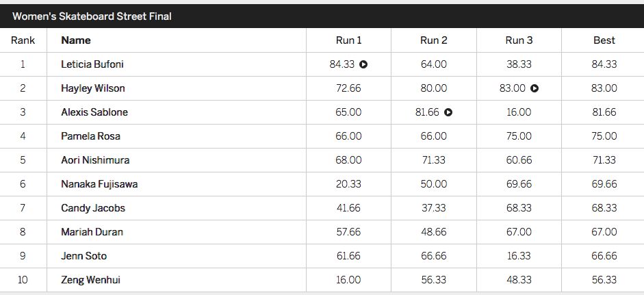Click the Rank column header
Viewport: 644px width, 295px height.
tap(23, 40)
